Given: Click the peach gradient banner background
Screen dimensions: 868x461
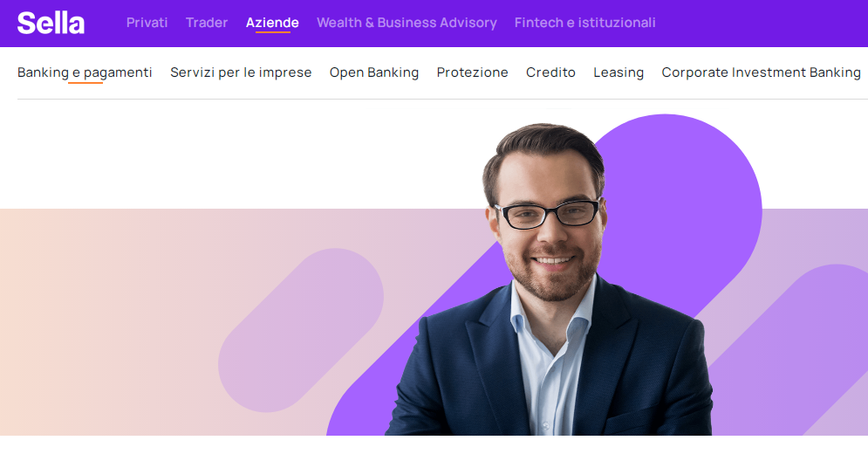Looking at the screenshot, I should tap(111, 321).
